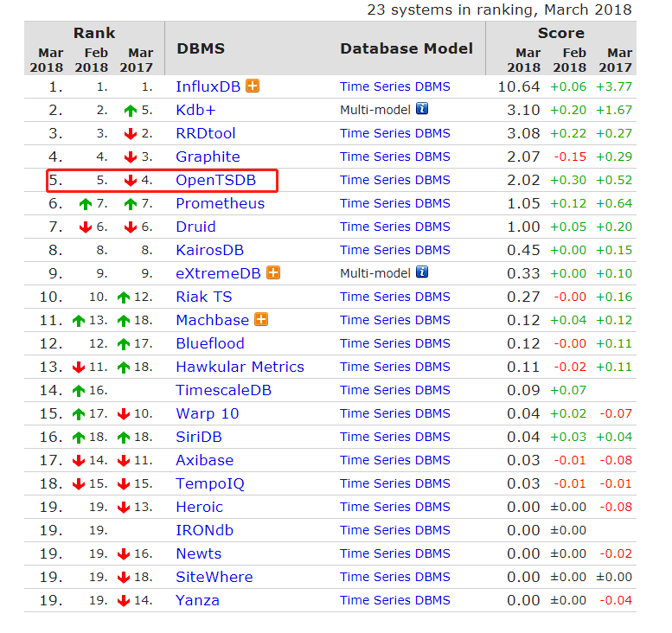This screenshot has width=672, height=633.
Task: Open the TempoIQ link
Action: click(210, 484)
